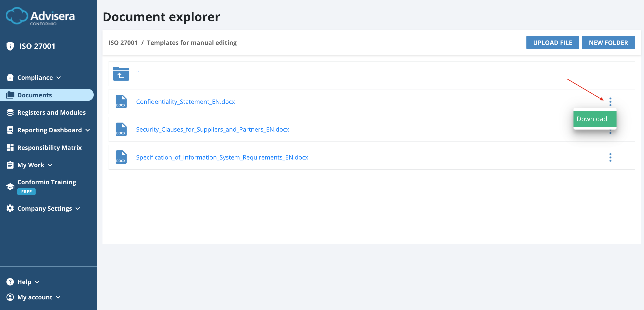Expand the Reporting Dashboard submenu
The width and height of the screenshot is (644, 310).
point(87,130)
